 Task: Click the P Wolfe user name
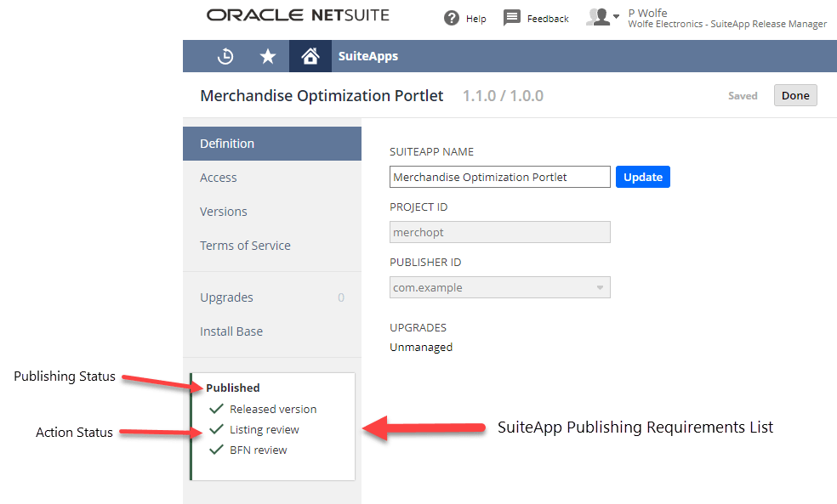[x=647, y=13]
